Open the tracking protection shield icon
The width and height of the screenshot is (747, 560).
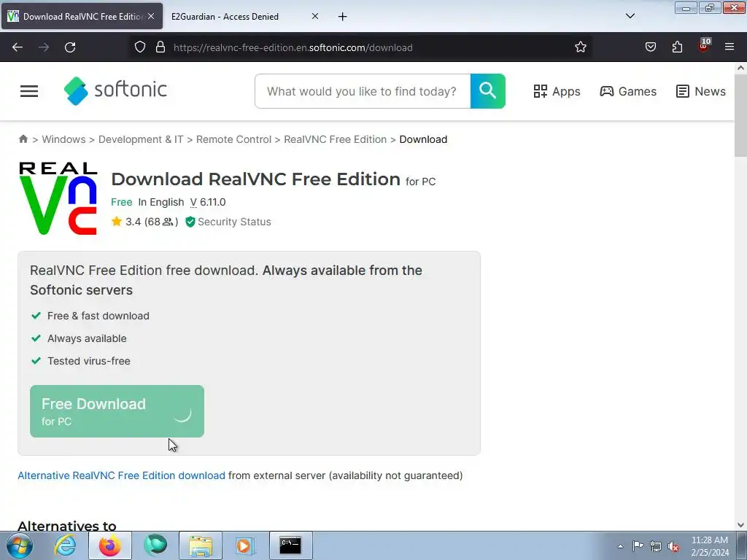(139, 47)
